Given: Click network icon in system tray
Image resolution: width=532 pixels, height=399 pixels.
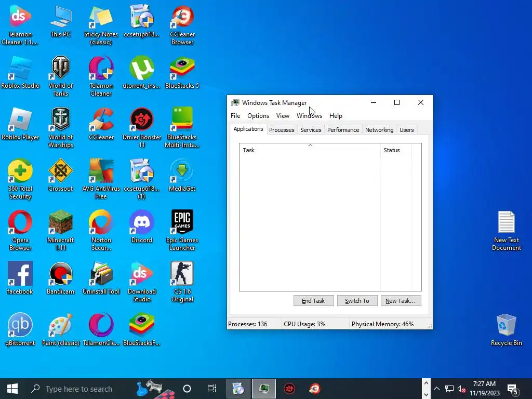Looking at the screenshot, I should coord(449,389).
